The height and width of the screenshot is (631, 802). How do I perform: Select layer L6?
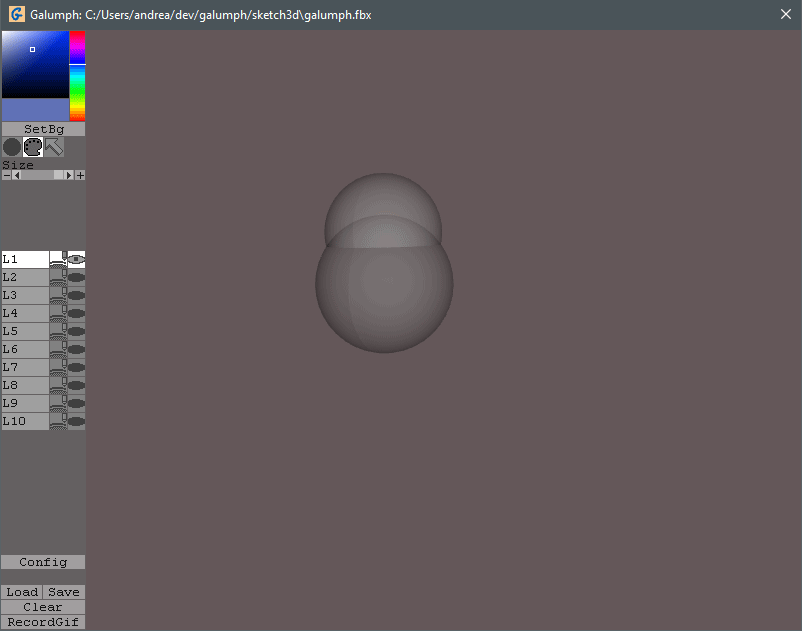pos(25,349)
